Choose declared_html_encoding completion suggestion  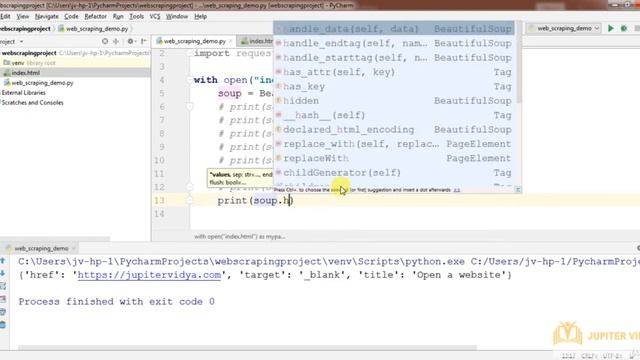[x=394, y=129]
